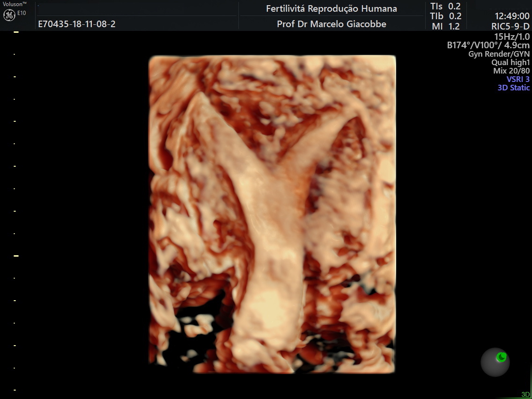Screen dimensions: 532x399
Task: Click the Qual high1 quality setting
Action: coord(510,62)
